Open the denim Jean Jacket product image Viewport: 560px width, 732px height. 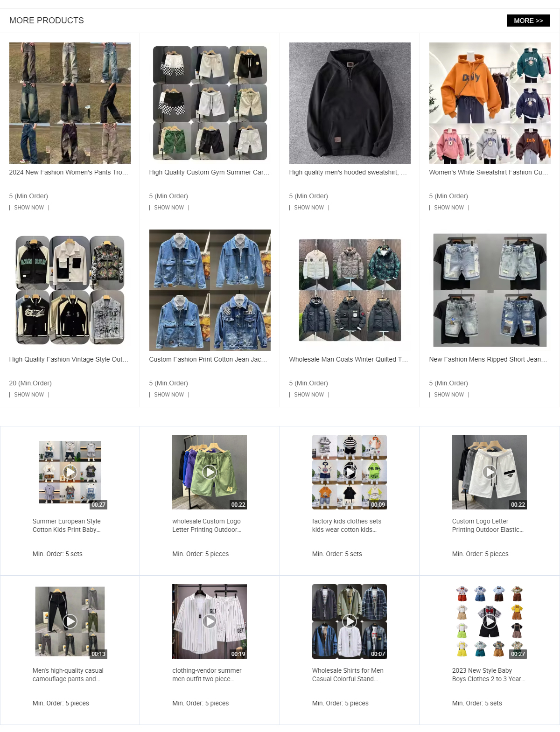(x=210, y=290)
